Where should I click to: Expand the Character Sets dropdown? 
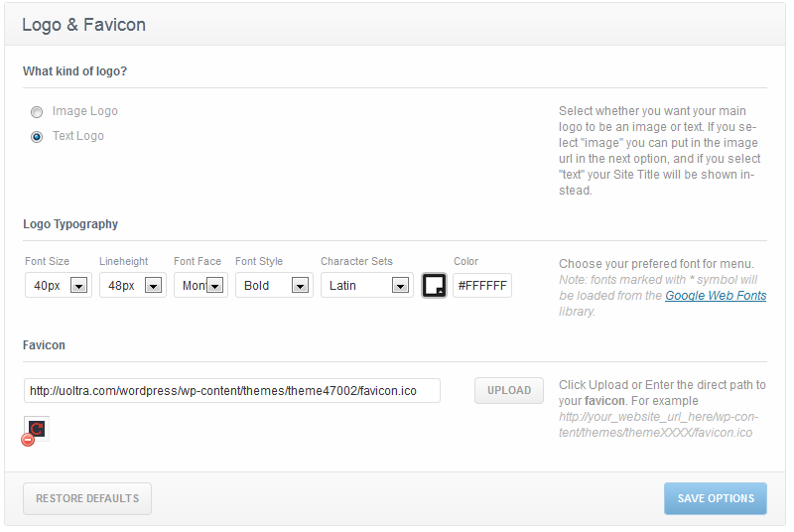(x=366, y=286)
